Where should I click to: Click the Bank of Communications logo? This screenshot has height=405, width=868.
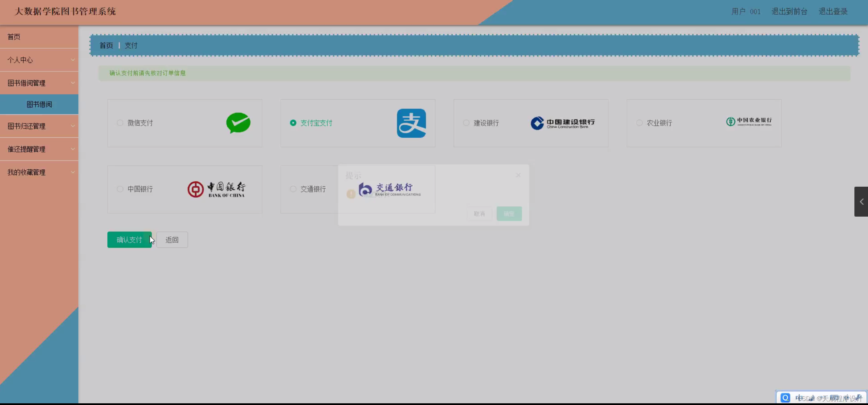[x=389, y=189]
